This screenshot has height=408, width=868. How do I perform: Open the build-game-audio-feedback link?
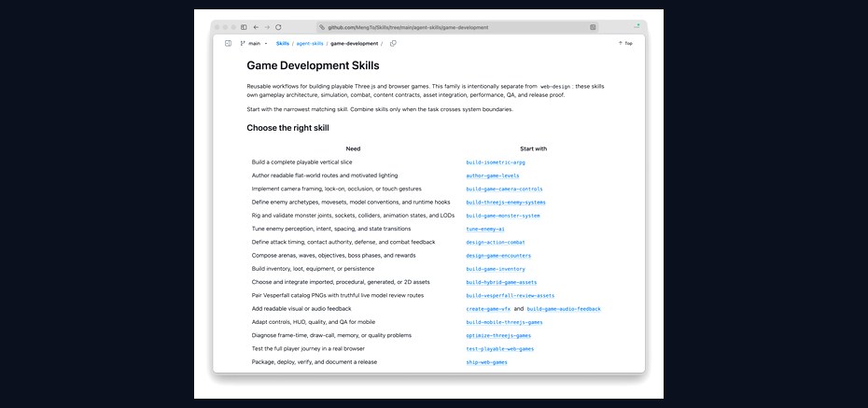coord(564,309)
